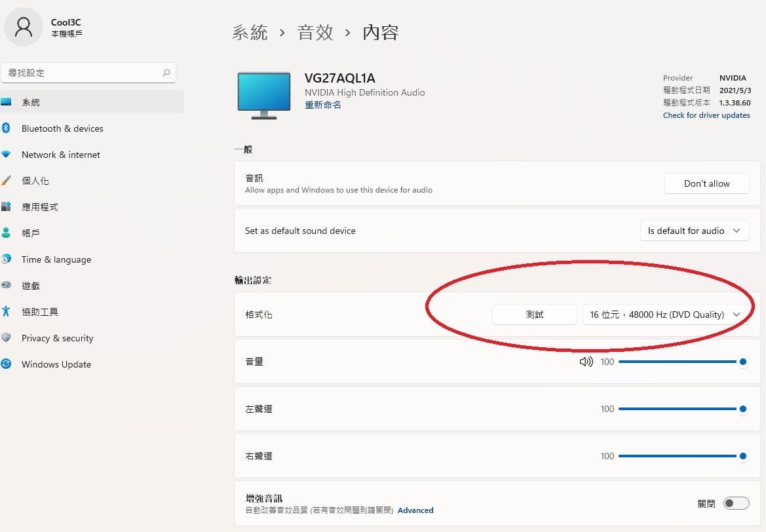Click the Privacy shield icon

6,337
